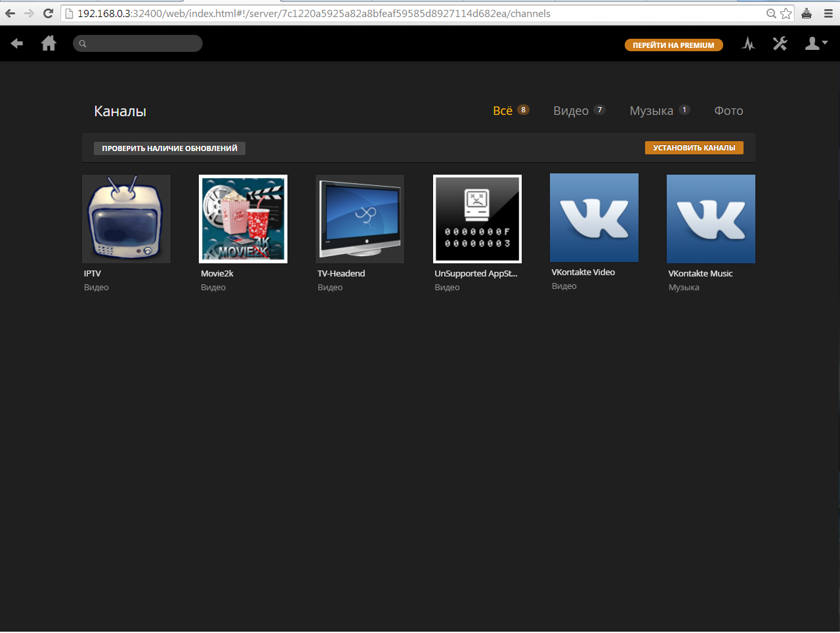
Task: Click the VKontakte Music title text
Action: 700,273
